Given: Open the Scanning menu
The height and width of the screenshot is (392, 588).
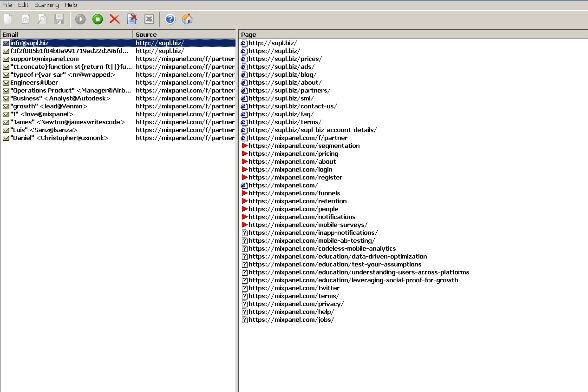Looking at the screenshot, I should (x=46, y=5).
